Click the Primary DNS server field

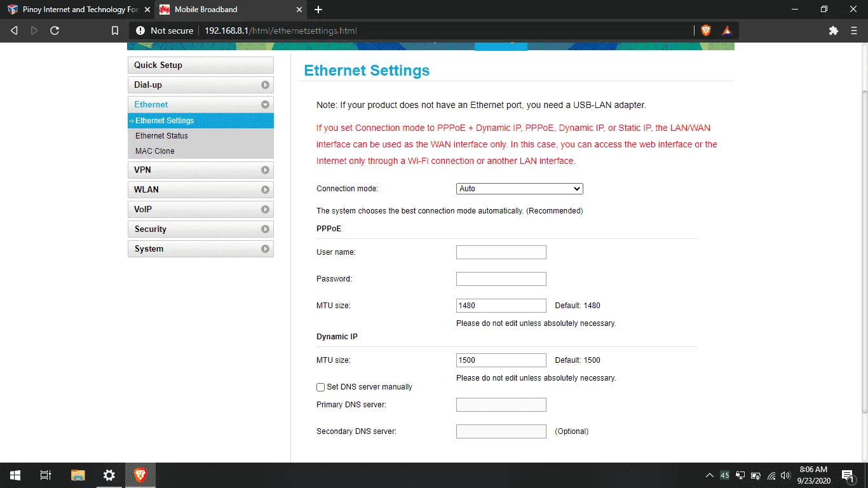click(x=501, y=405)
